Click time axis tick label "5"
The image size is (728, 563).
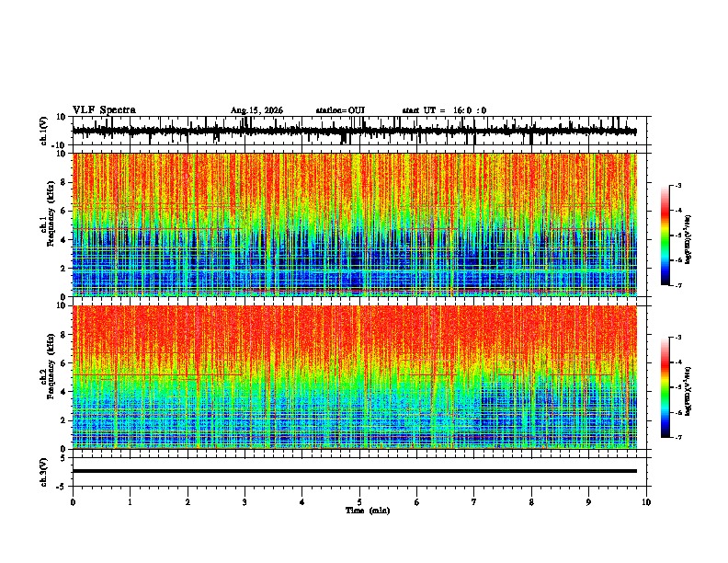359,502
